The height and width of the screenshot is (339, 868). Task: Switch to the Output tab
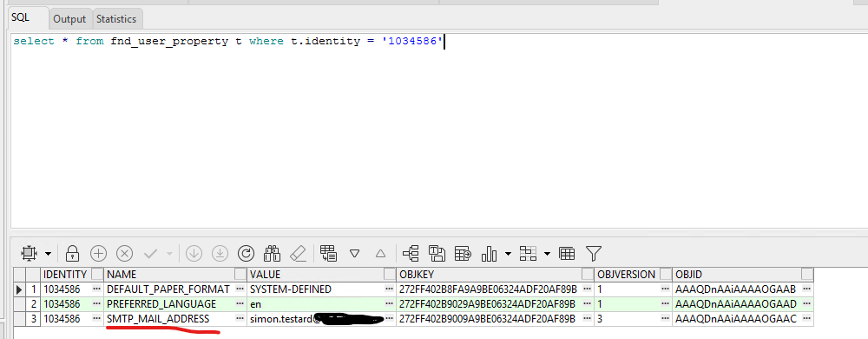pos(69,19)
